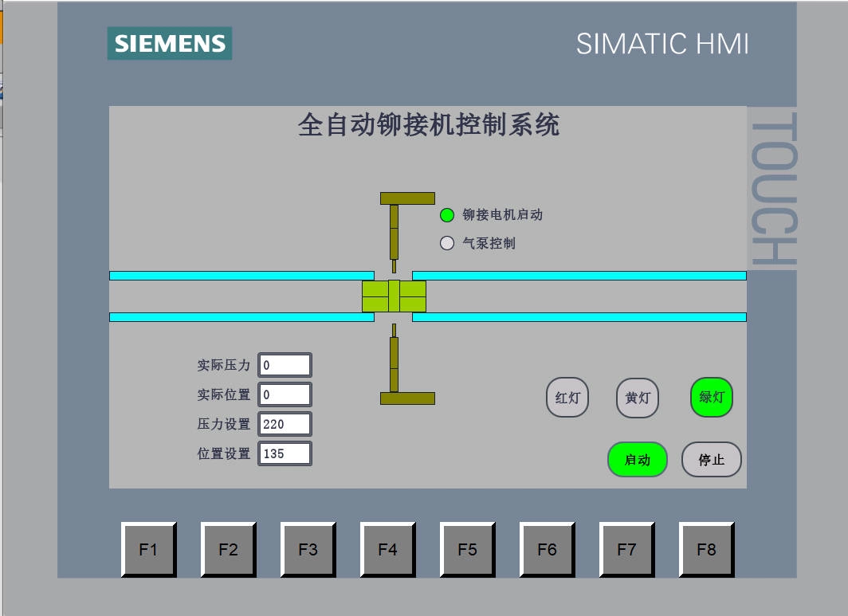Viewport: 848px width, 616px height.
Task: Click the 位置设置 value field showing 135
Action: pos(285,453)
